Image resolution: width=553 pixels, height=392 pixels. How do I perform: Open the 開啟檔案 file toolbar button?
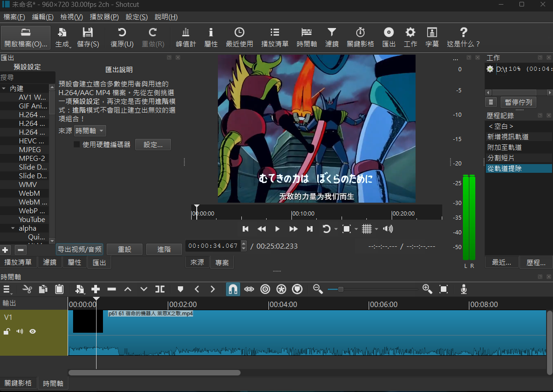pyautogui.click(x=26, y=38)
